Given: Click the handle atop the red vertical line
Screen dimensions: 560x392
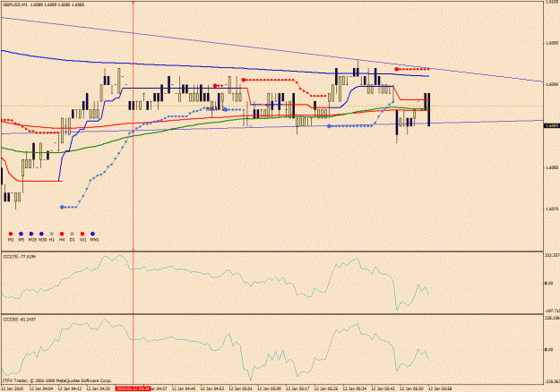Looking at the screenshot, I should (x=134, y=2).
